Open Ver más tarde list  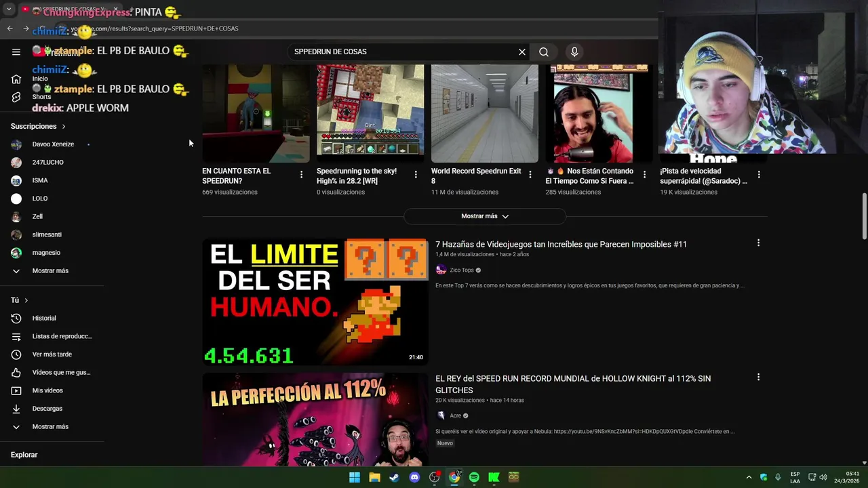pos(52,354)
